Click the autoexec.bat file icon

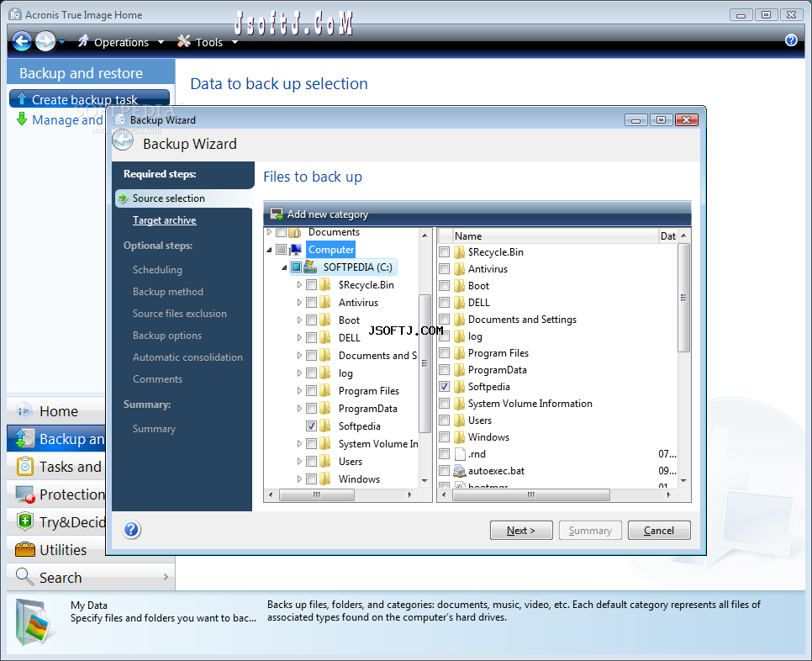coord(459,471)
